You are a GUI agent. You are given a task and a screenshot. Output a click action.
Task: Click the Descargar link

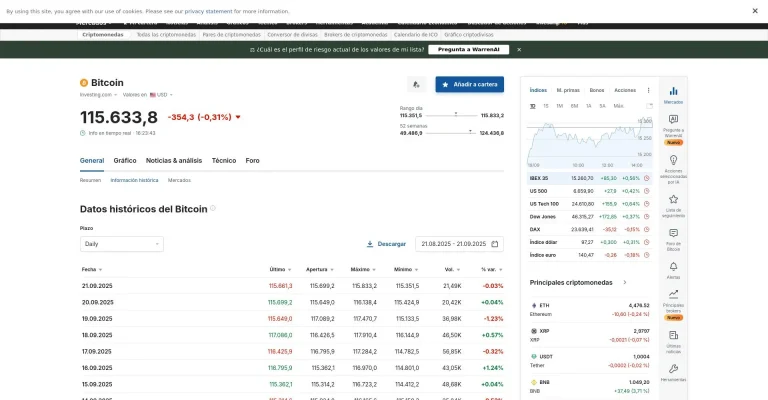coord(392,244)
